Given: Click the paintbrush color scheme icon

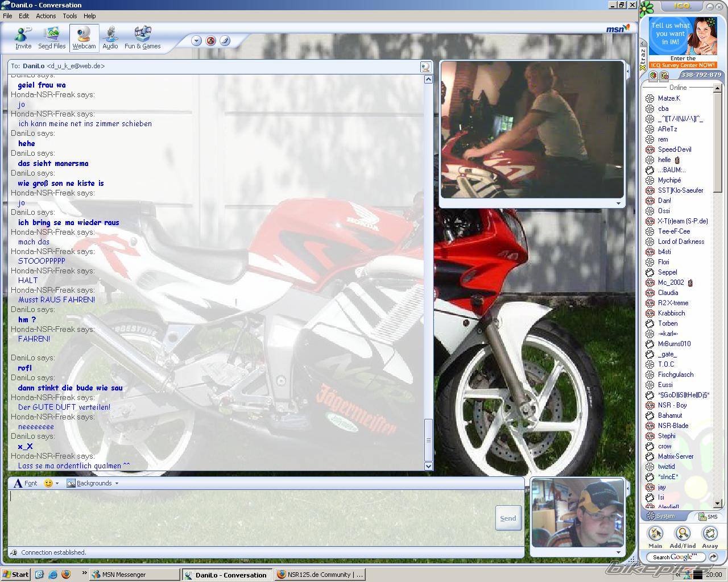Looking at the screenshot, I should click(x=225, y=41).
